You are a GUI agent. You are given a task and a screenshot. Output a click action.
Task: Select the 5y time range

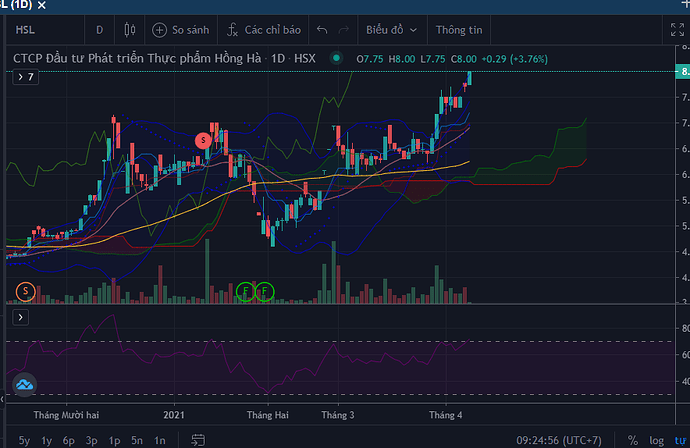click(x=24, y=440)
